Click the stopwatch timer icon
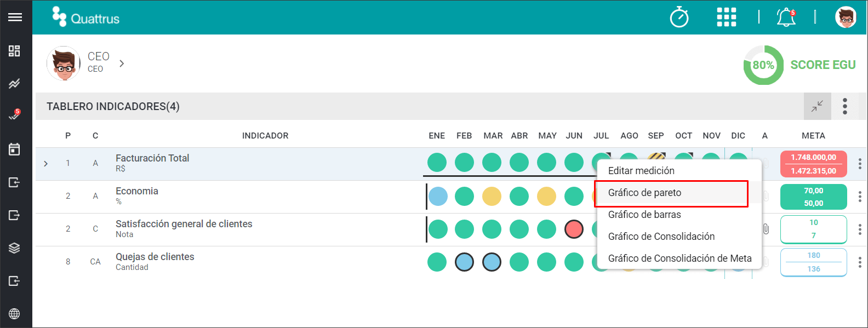This screenshot has width=868, height=328. [x=679, y=17]
